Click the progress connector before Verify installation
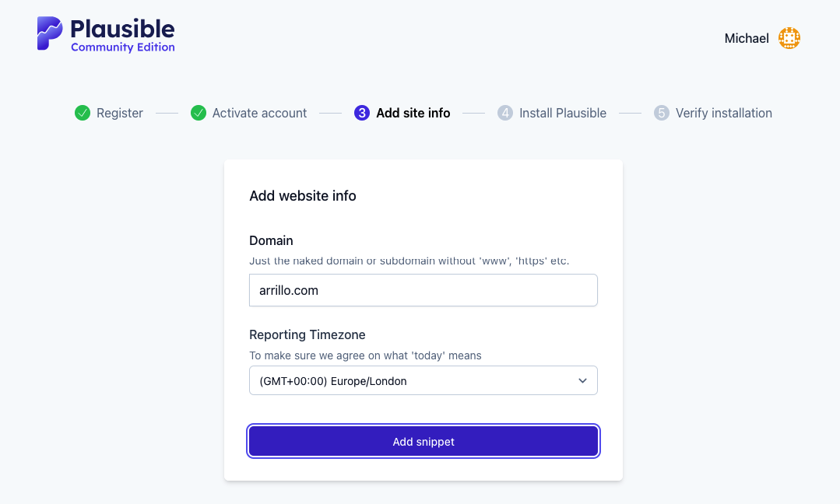Viewport: 840px width, 504px height. click(x=629, y=113)
